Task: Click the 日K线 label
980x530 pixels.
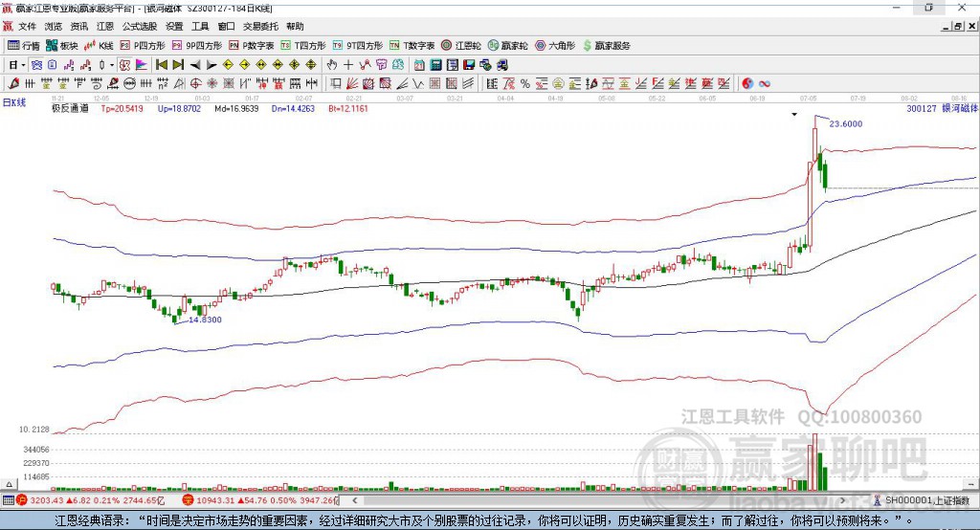Action: (14, 102)
